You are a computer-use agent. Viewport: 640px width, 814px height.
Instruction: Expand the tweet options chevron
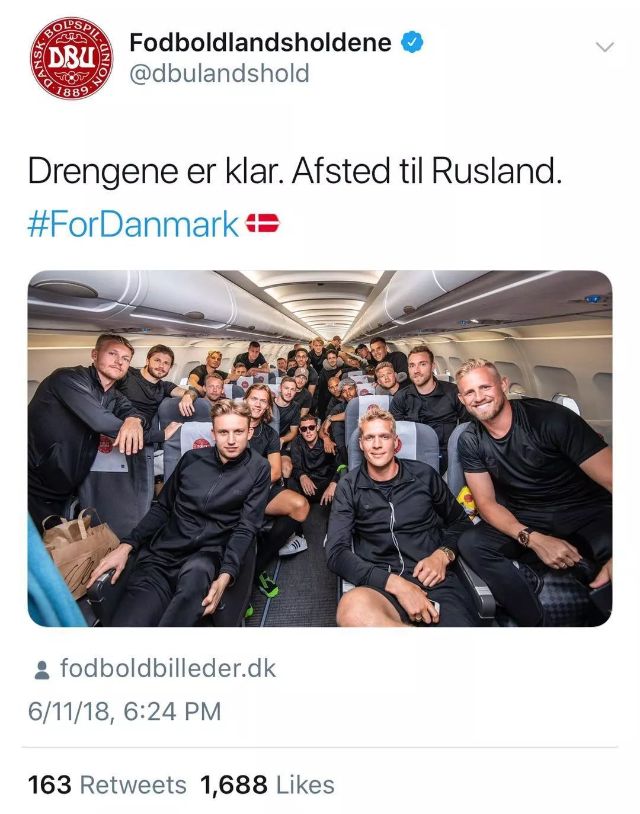pyautogui.click(x=605, y=47)
